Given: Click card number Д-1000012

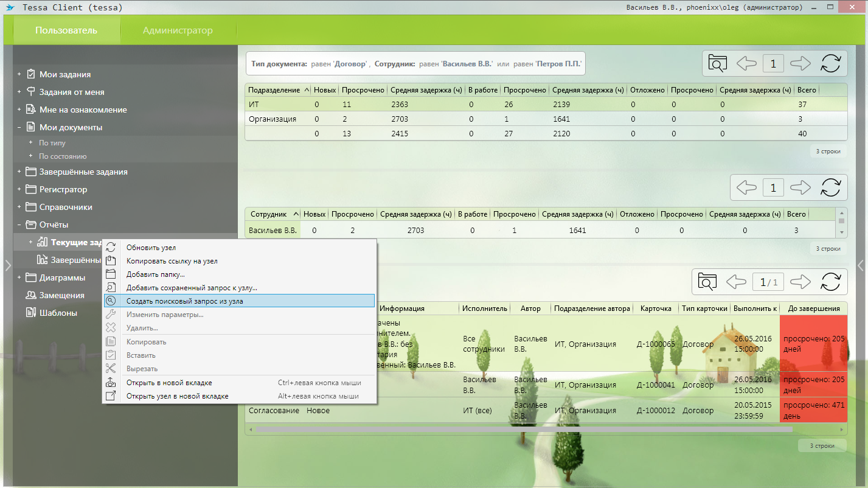Looking at the screenshot, I should click(x=656, y=410).
